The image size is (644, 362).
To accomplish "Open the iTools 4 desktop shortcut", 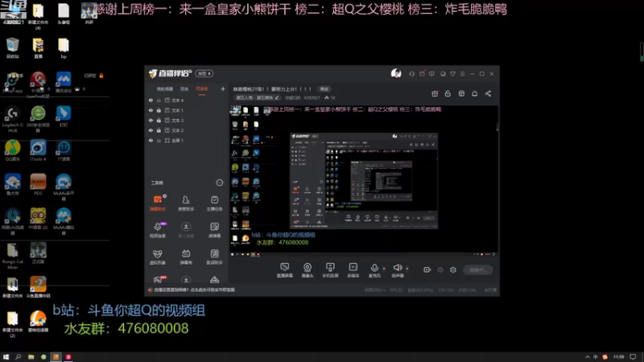I will (38, 150).
